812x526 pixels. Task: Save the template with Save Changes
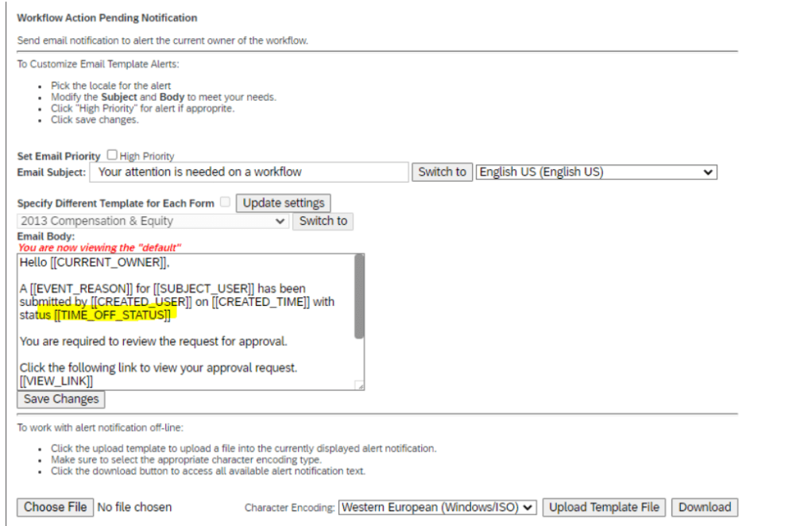(61, 399)
